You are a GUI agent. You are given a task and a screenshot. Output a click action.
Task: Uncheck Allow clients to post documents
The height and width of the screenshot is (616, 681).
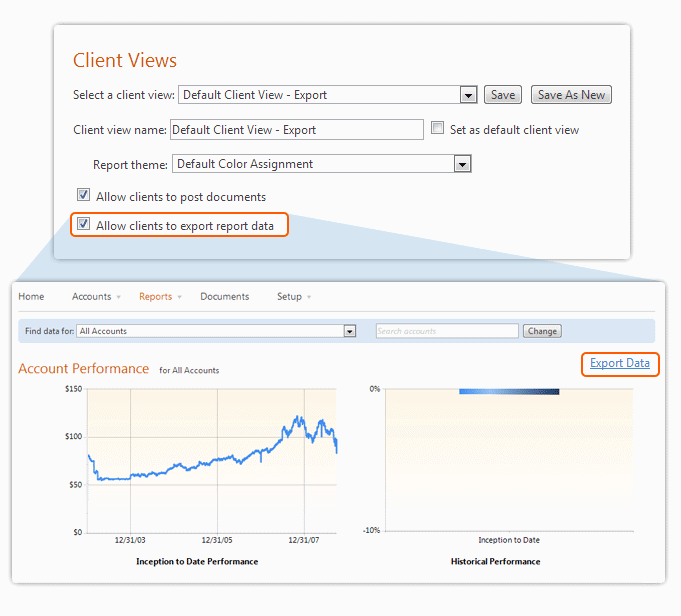(84, 196)
